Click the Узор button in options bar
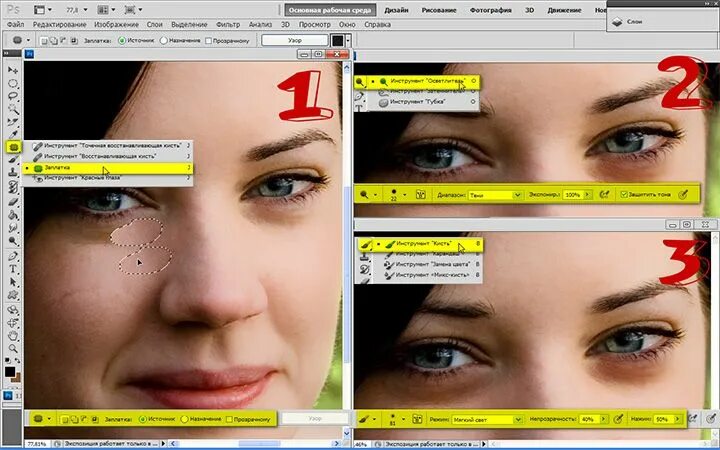720x450 pixels. click(295, 40)
